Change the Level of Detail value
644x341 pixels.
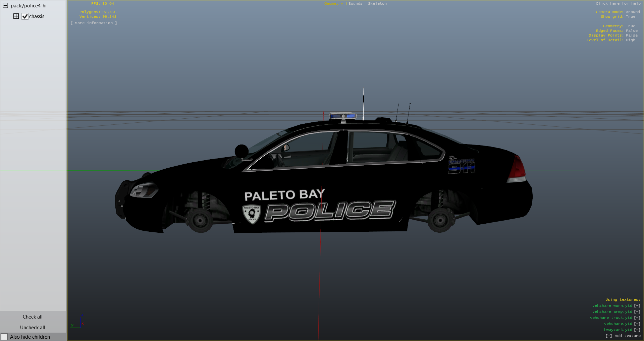point(630,40)
